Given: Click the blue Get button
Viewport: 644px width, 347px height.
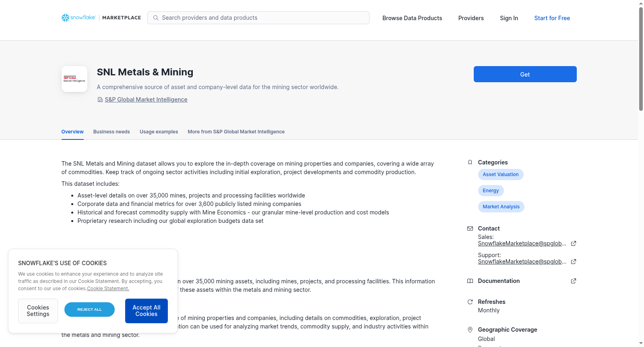Looking at the screenshot, I should (x=525, y=74).
